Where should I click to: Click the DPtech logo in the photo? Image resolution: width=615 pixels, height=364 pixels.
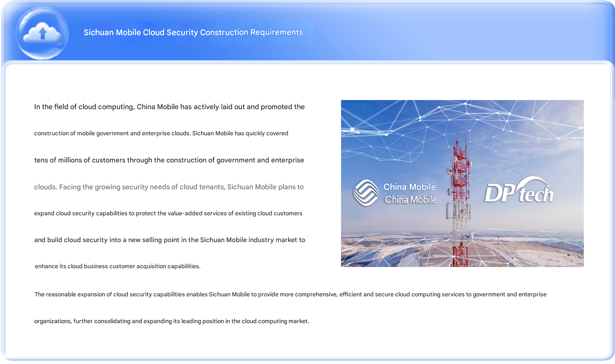coord(519,192)
